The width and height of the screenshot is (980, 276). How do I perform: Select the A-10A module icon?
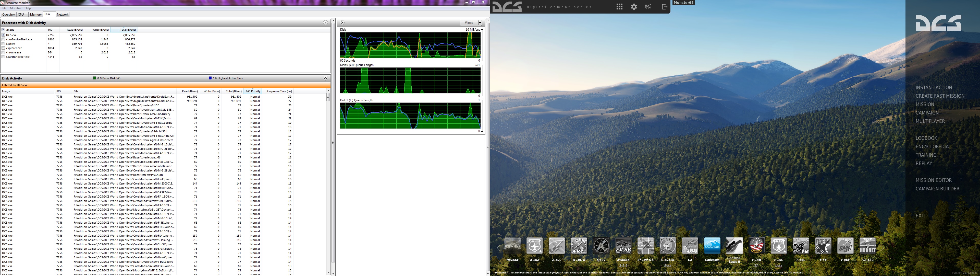click(x=534, y=246)
